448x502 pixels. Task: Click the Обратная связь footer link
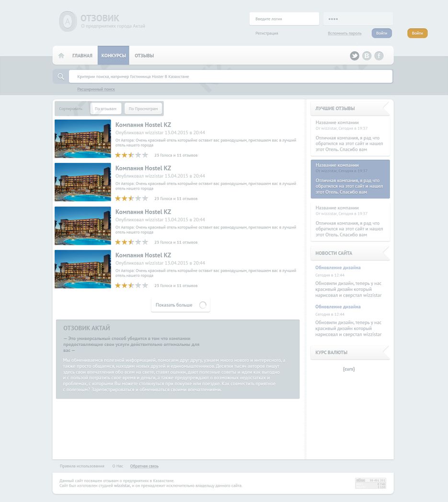pos(144,466)
